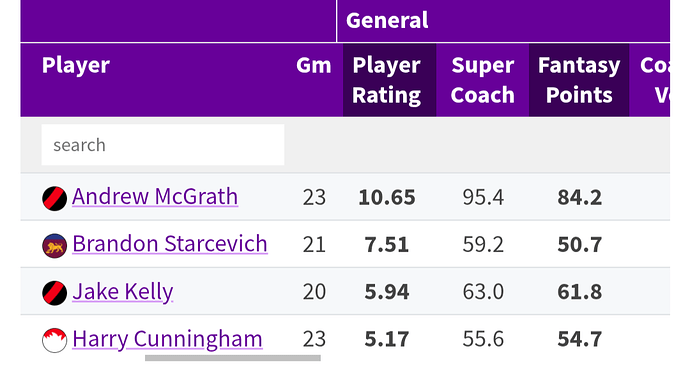Select Brandon Starcevich's 59.2 Super Coach cell
This screenshot has height=385, width=690.
pos(483,245)
